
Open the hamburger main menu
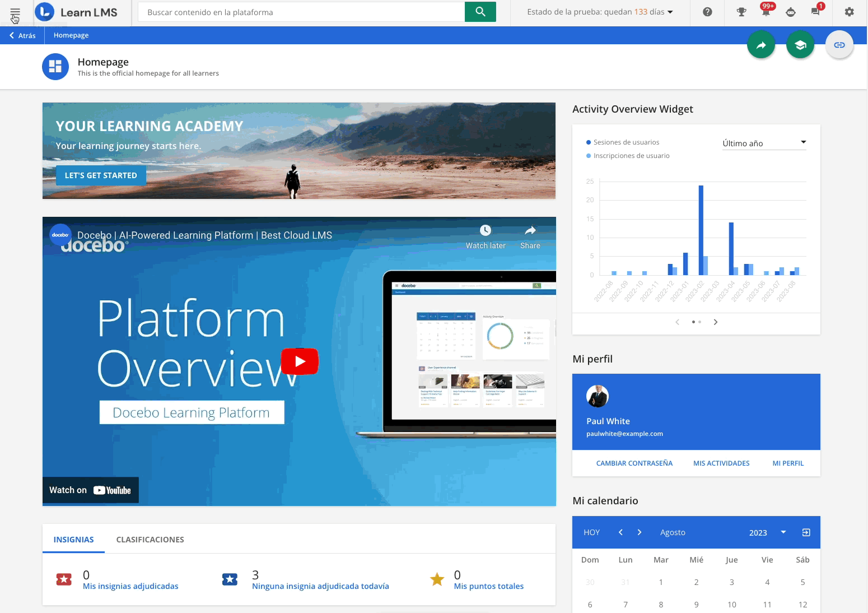pos(15,12)
